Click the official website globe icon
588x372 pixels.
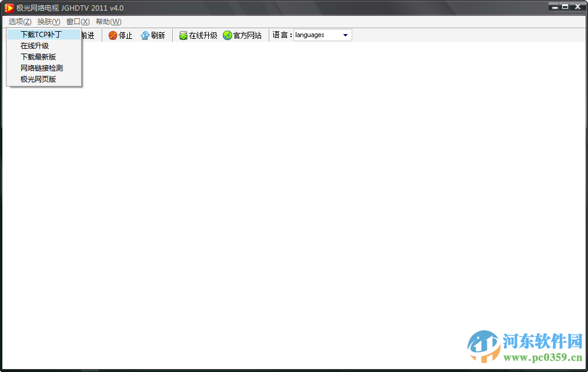pyautogui.click(x=227, y=35)
